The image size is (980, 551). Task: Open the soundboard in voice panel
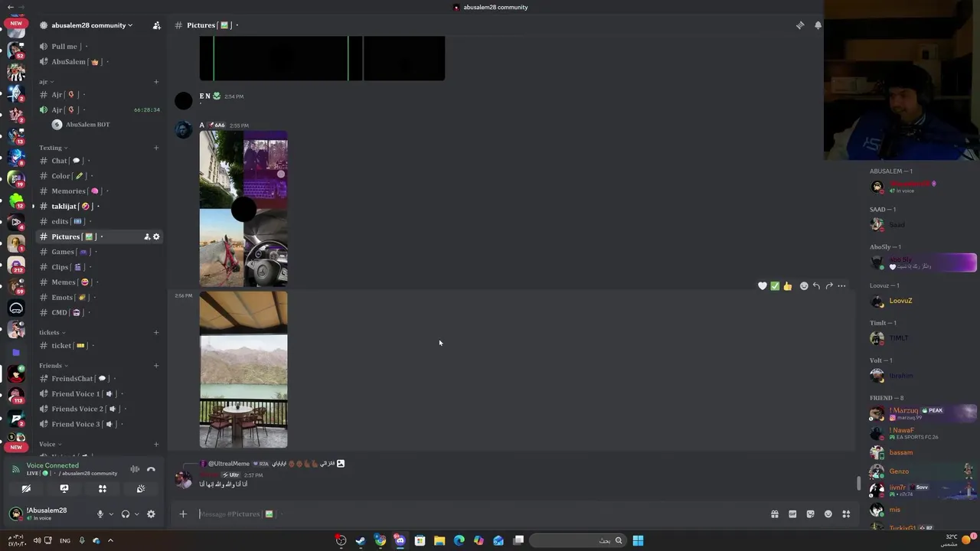pos(141,488)
